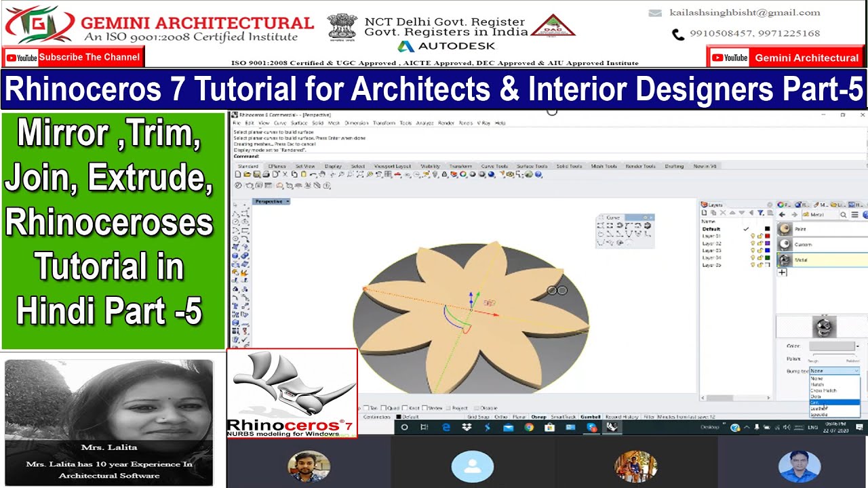Enable the Tan osnap checkbox
The image size is (868, 488).
click(366, 407)
